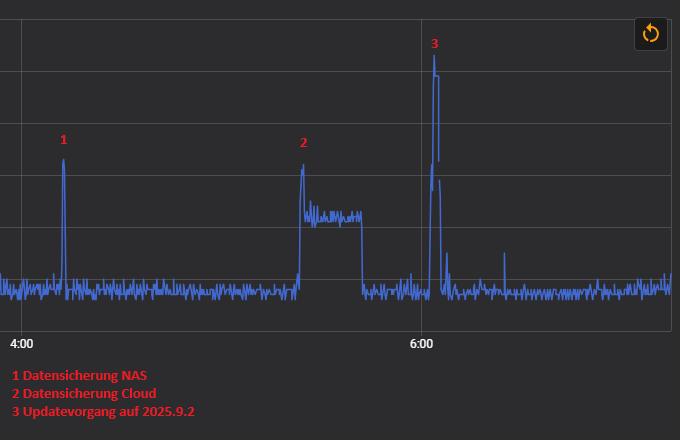Click the baseline between spike 1 and spike 2

pyautogui.click(x=180, y=291)
